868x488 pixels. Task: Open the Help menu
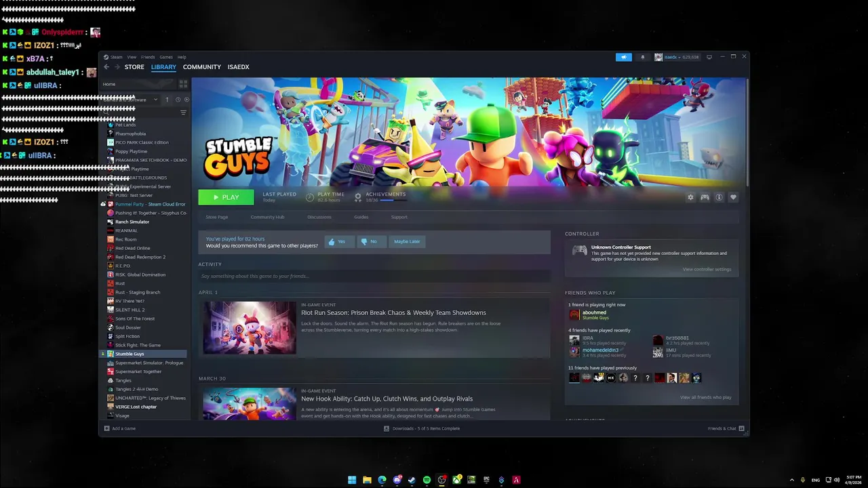tap(182, 57)
